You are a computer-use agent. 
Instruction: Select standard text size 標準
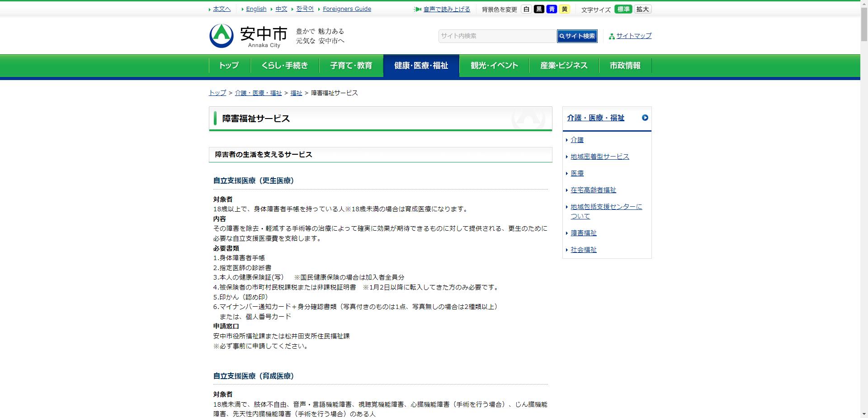point(623,9)
